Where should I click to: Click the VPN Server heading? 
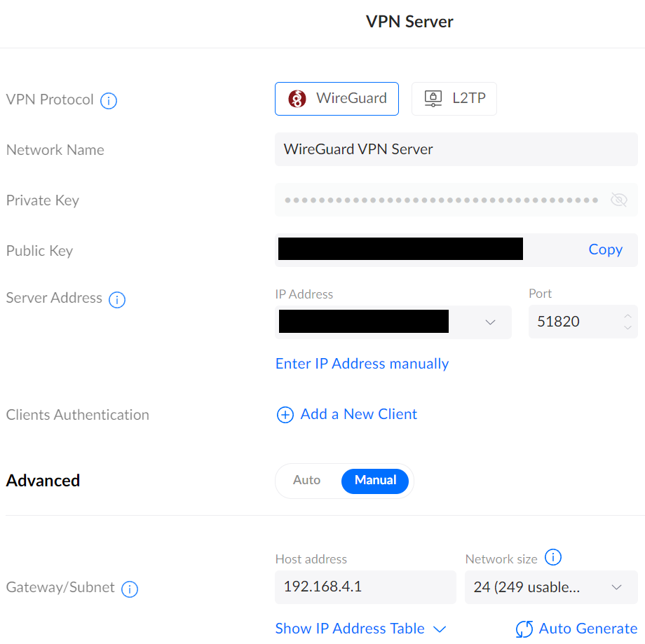pyautogui.click(x=409, y=22)
